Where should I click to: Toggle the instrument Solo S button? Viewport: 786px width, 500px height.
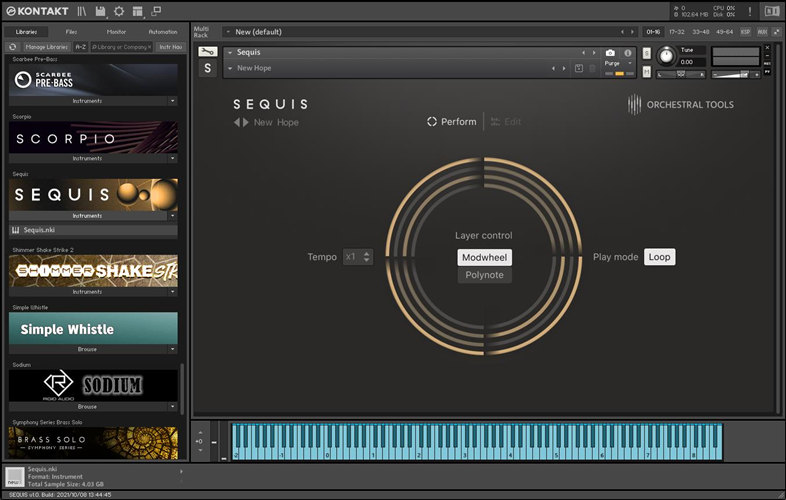[648, 52]
